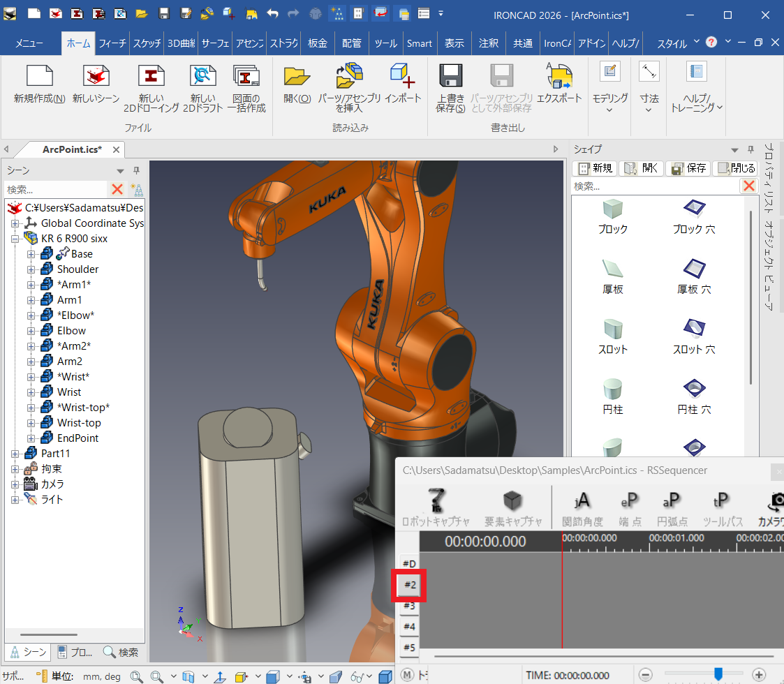
Task: Select the 関節角度 jA tool
Action: coord(582,508)
